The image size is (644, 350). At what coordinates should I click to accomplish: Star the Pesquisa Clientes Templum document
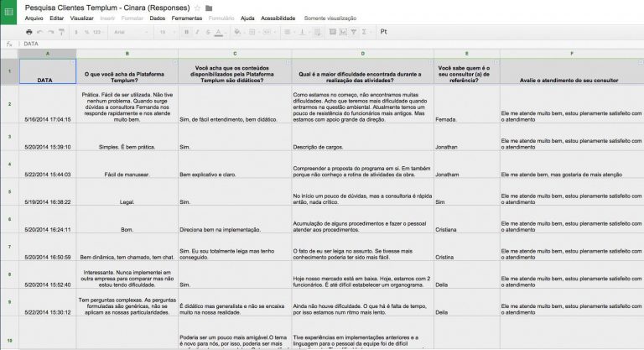pos(198,8)
